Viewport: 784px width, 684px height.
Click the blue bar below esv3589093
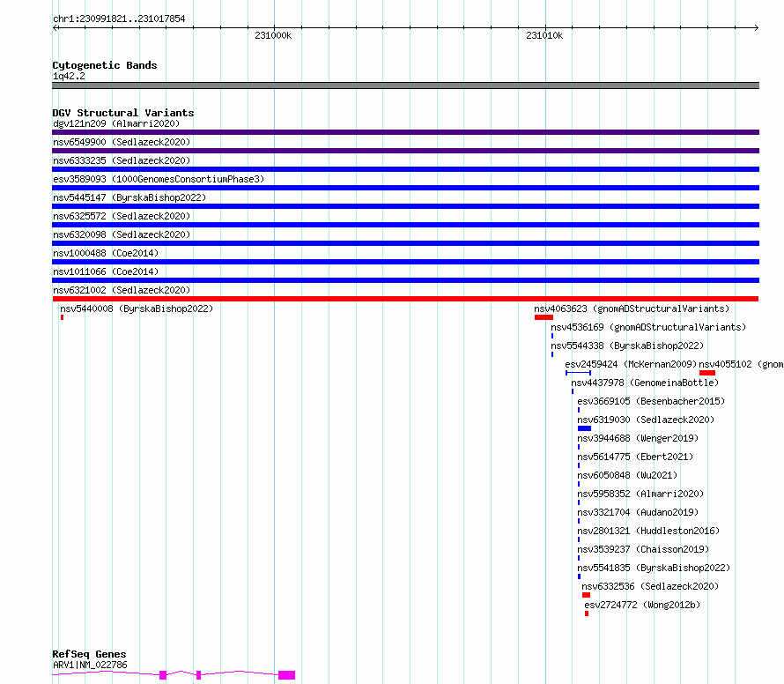(405, 188)
